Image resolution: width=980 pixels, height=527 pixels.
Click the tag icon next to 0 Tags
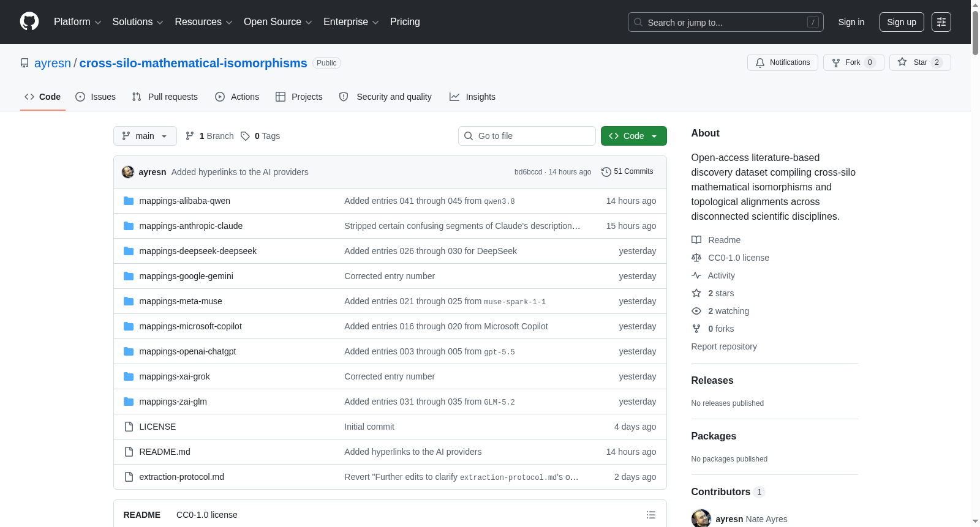tap(245, 136)
